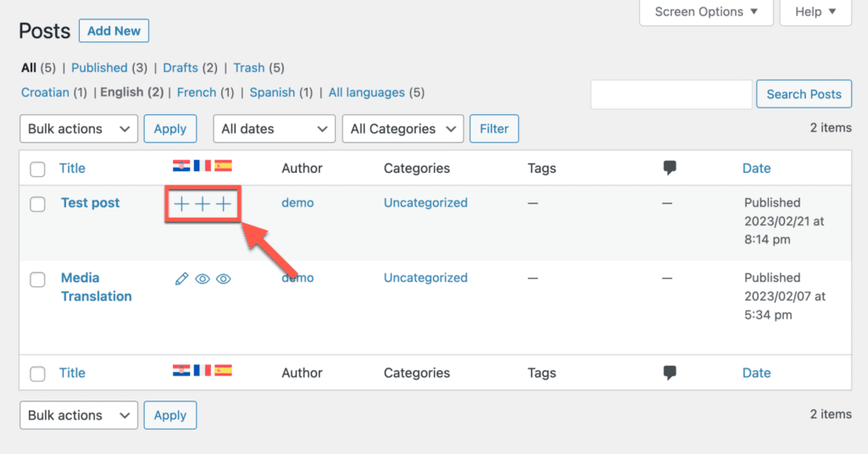Filter posts by Spanish language
This screenshot has height=454, width=868.
[272, 92]
